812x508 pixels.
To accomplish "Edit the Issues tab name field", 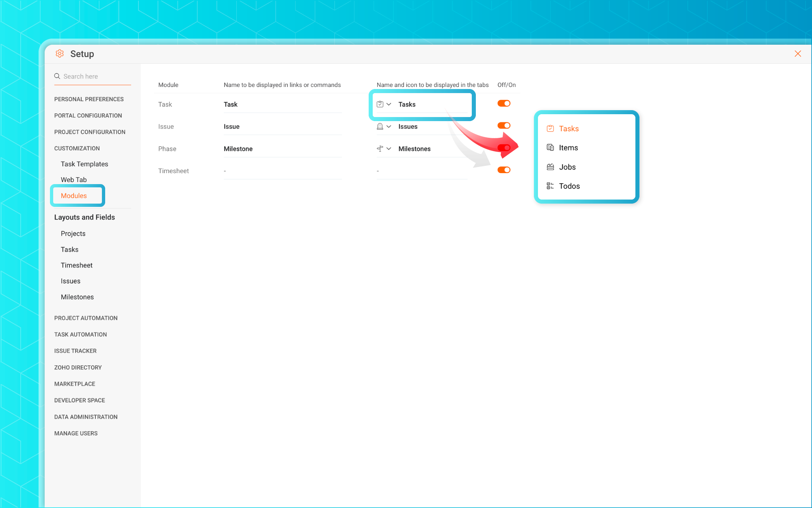I will point(432,126).
